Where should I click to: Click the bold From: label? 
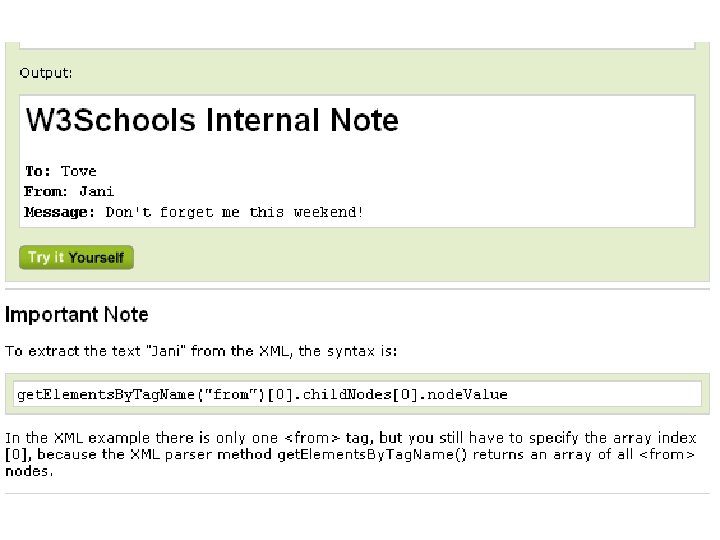tap(46, 191)
